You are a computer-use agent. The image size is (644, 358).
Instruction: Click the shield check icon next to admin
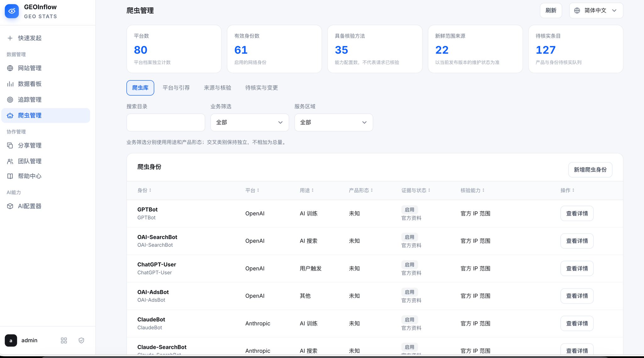tap(81, 340)
